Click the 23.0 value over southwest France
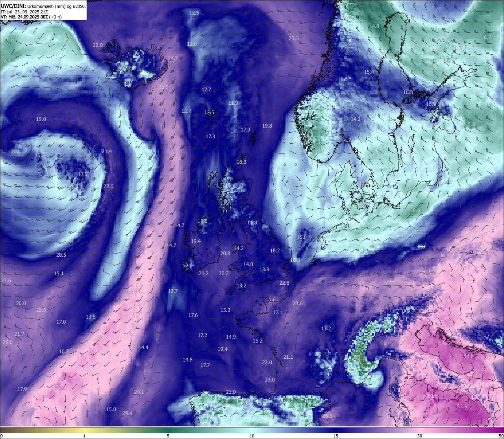Image resolution: width=504 pixels, height=439 pixels. click(270, 380)
